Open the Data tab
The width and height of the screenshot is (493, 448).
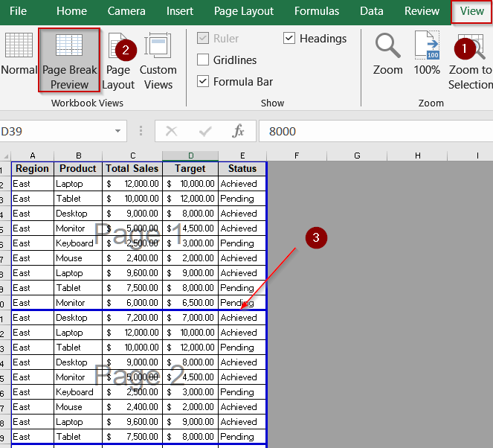pyautogui.click(x=372, y=11)
